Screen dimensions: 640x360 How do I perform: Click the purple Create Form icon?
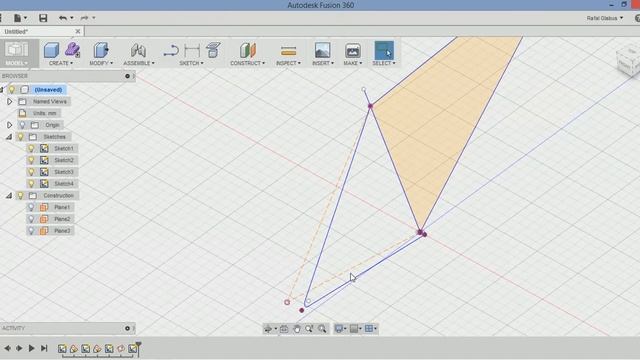click(x=72, y=49)
